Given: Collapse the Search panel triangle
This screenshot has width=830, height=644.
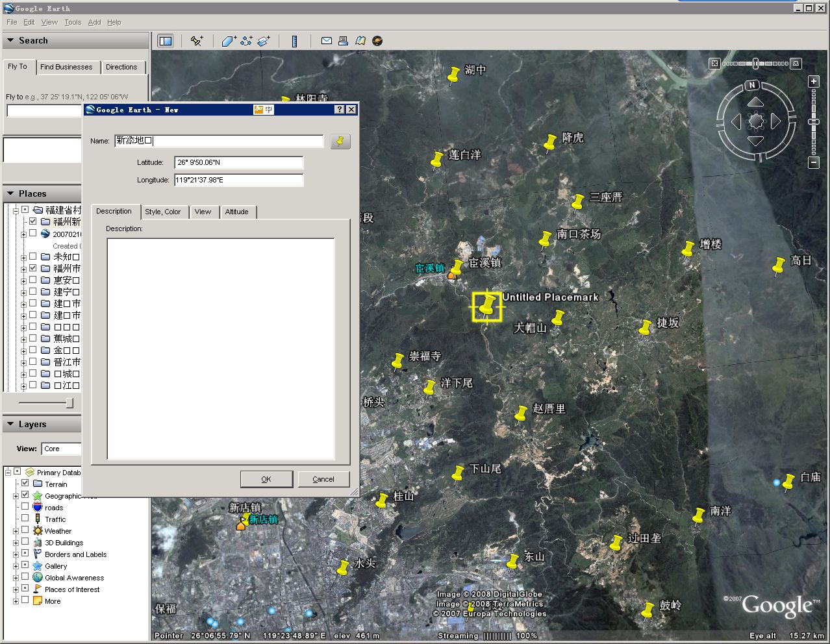Looking at the screenshot, I should [x=10, y=40].
